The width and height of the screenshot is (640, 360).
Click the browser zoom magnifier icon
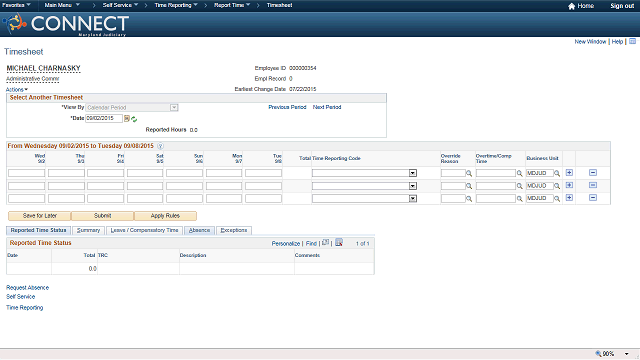(x=598, y=353)
